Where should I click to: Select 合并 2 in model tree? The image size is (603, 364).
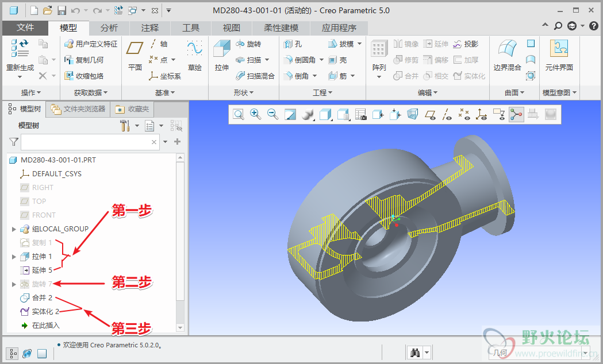pos(36,298)
